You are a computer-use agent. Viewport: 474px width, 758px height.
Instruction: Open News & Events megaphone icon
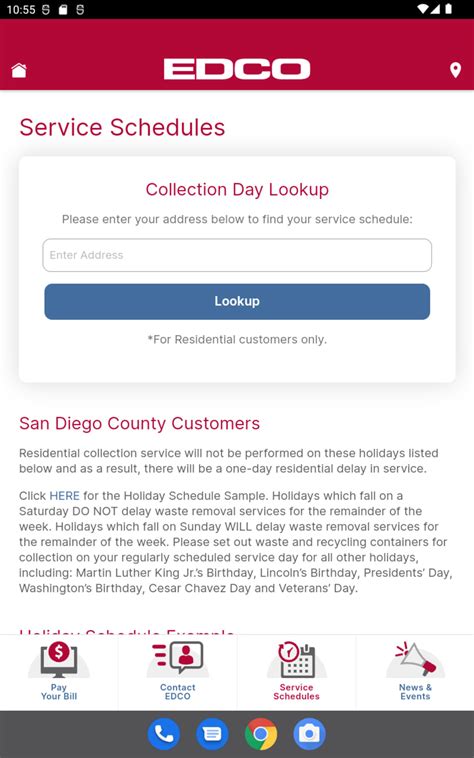(x=415, y=659)
